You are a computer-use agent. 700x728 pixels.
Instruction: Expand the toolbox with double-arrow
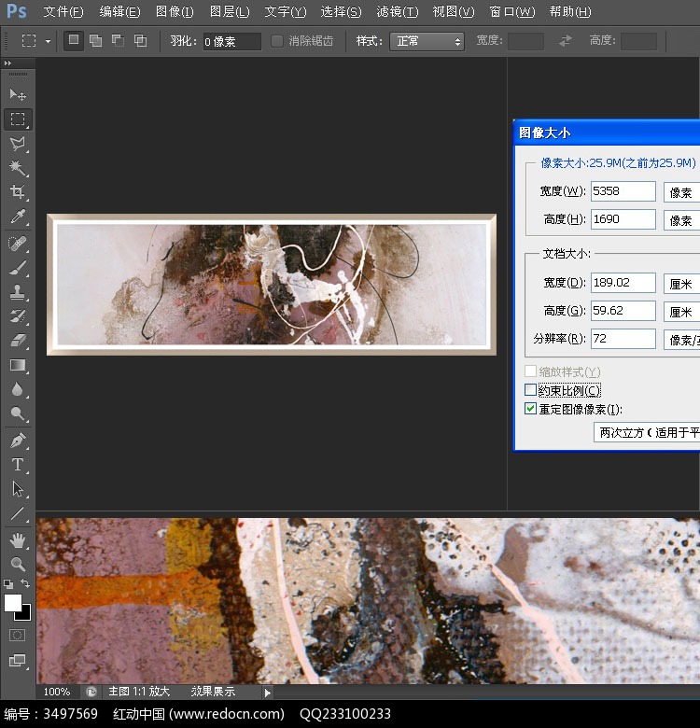7,63
